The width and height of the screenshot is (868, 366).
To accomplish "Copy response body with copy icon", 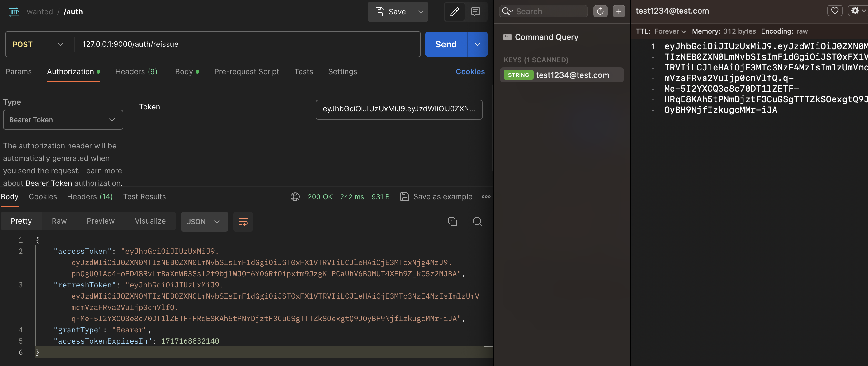I will (x=452, y=221).
